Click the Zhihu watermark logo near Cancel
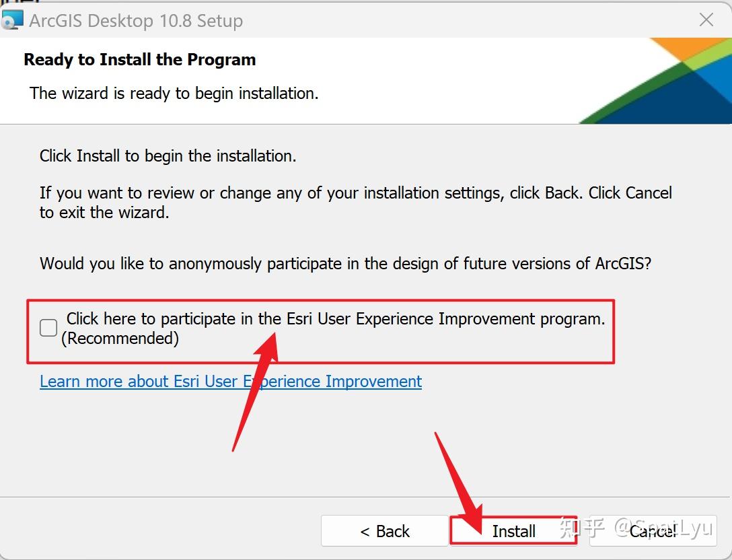 click(582, 528)
